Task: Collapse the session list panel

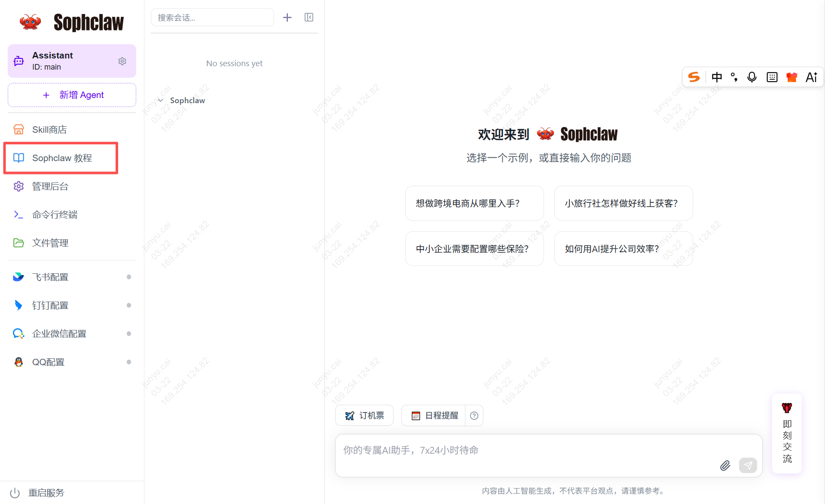Action: 309,17
